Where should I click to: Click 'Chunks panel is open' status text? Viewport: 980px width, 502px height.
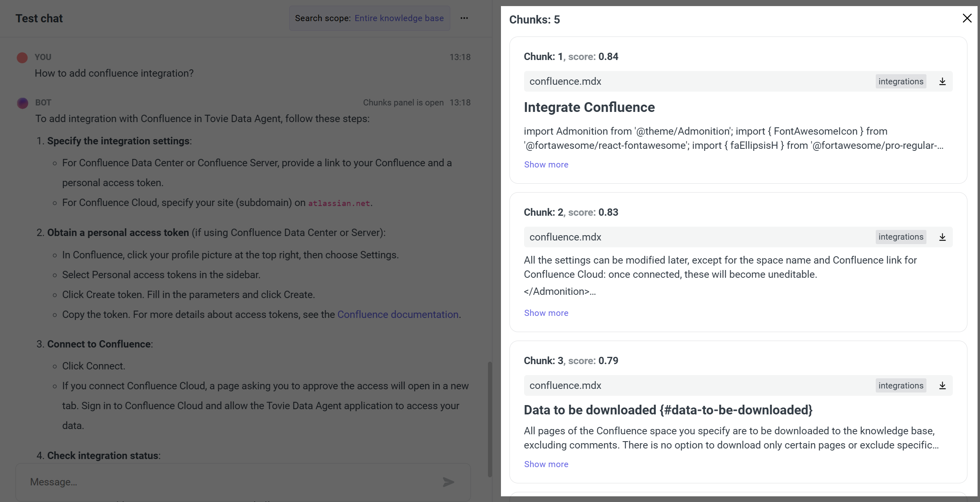(403, 103)
